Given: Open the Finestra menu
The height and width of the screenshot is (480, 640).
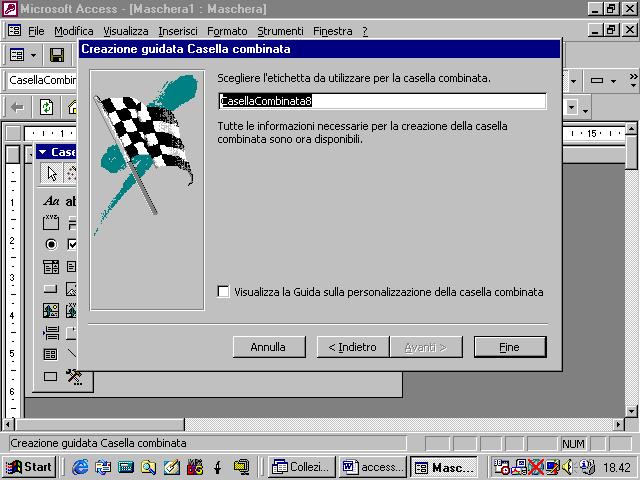Looking at the screenshot, I should [333, 31].
